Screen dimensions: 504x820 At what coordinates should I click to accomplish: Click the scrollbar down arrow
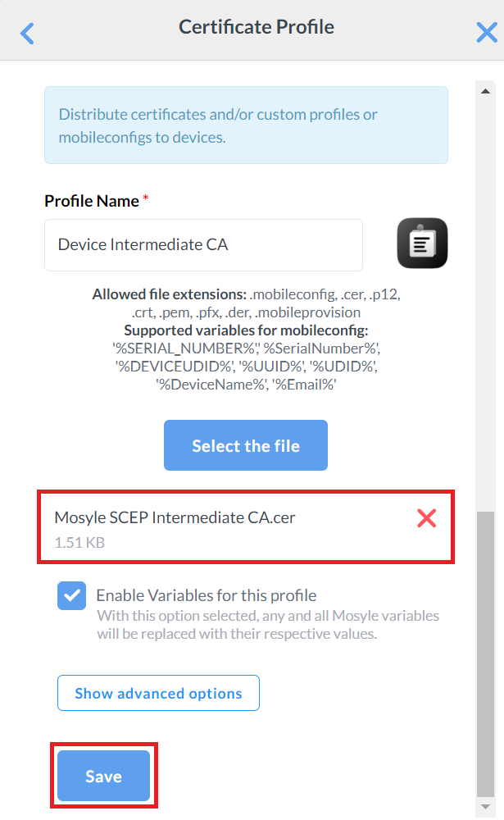(484, 805)
